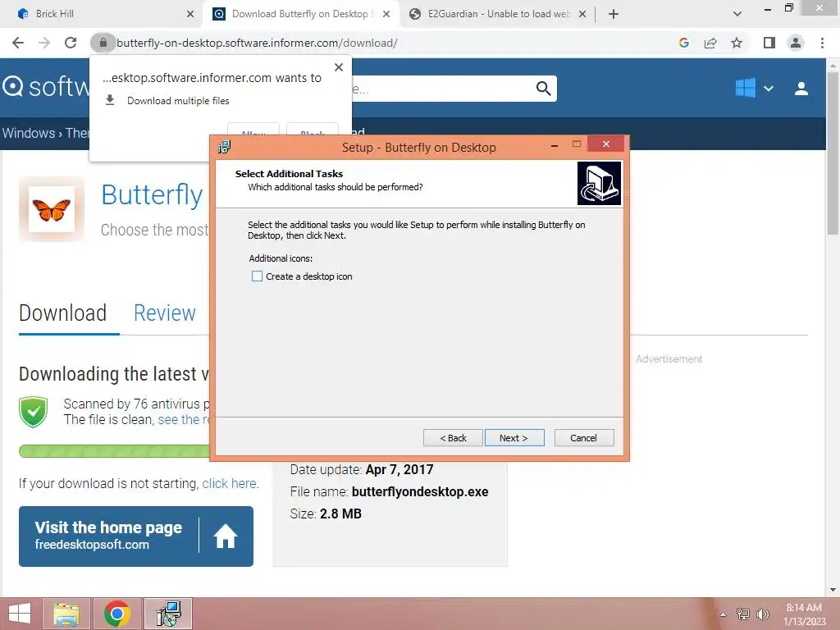840x630 pixels.
Task: Open the browser side panel
Action: tap(769, 43)
